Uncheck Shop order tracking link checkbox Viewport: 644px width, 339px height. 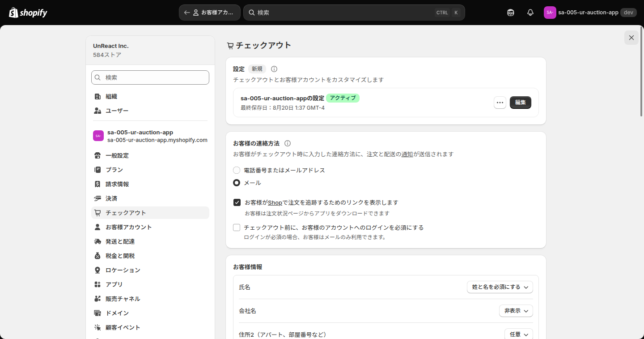(x=237, y=202)
